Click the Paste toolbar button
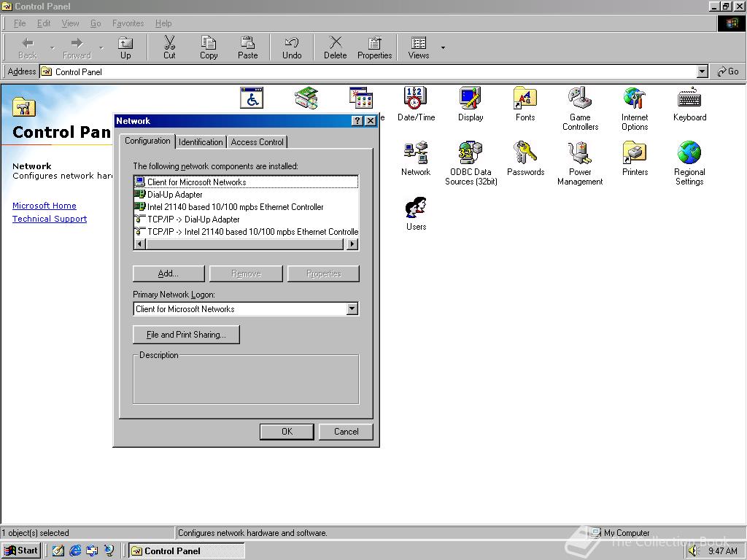This screenshot has width=747, height=560. 247,47
